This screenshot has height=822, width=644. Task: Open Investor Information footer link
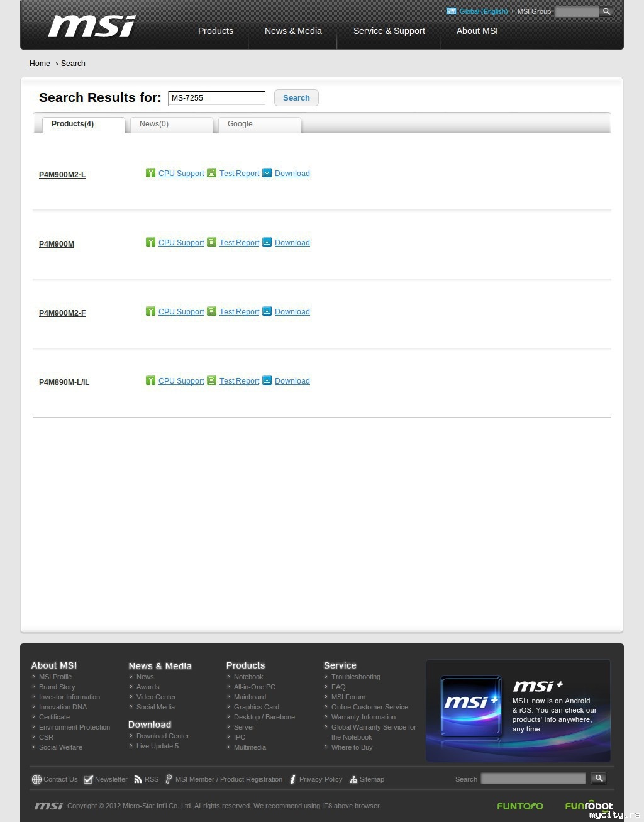[x=69, y=697]
